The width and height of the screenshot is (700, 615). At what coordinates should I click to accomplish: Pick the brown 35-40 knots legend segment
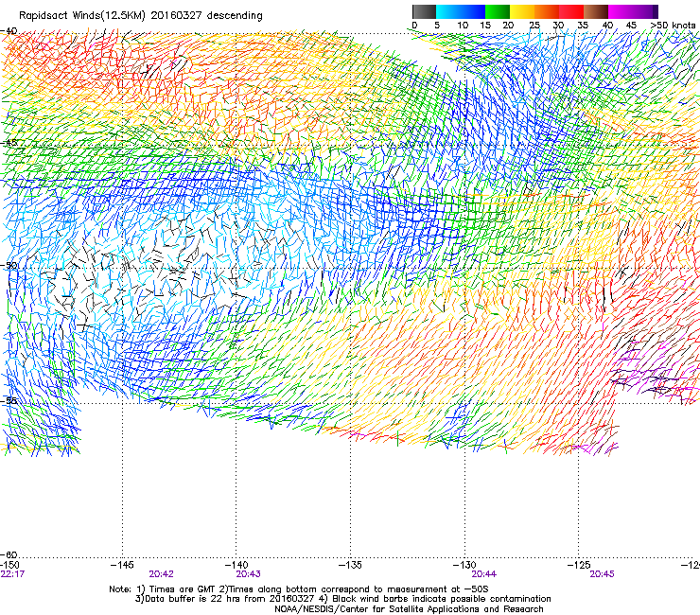pyautogui.click(x=596, y=11)
